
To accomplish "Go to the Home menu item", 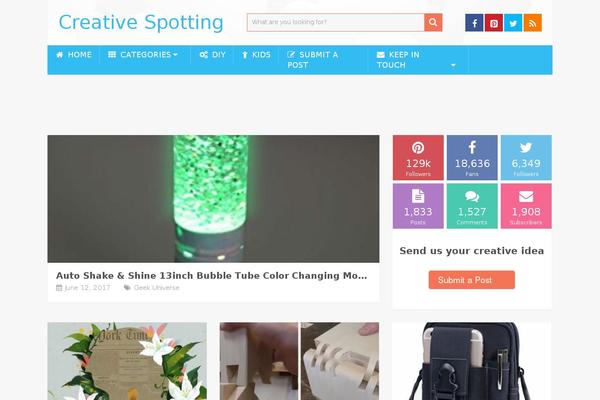I will [74, 55].
